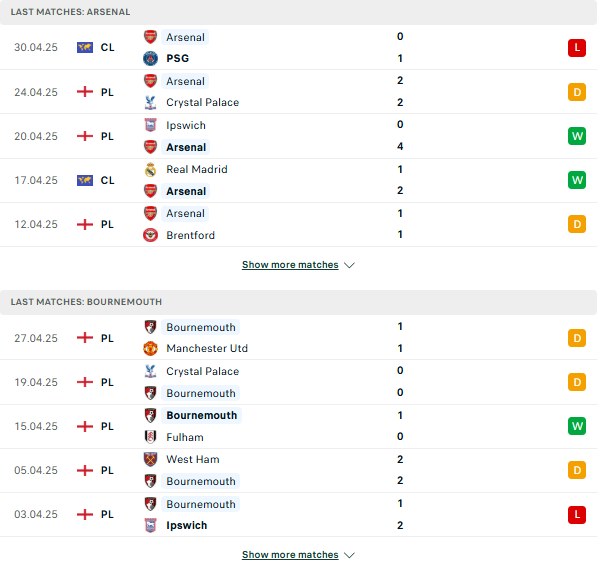Click the West Ham crest icon

click(150, 459)
